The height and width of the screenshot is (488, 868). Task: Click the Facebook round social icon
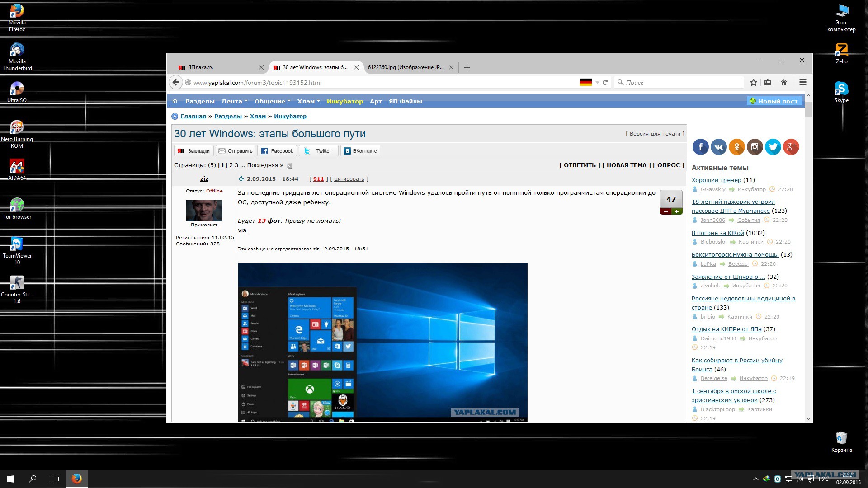(x=701, y=147)
